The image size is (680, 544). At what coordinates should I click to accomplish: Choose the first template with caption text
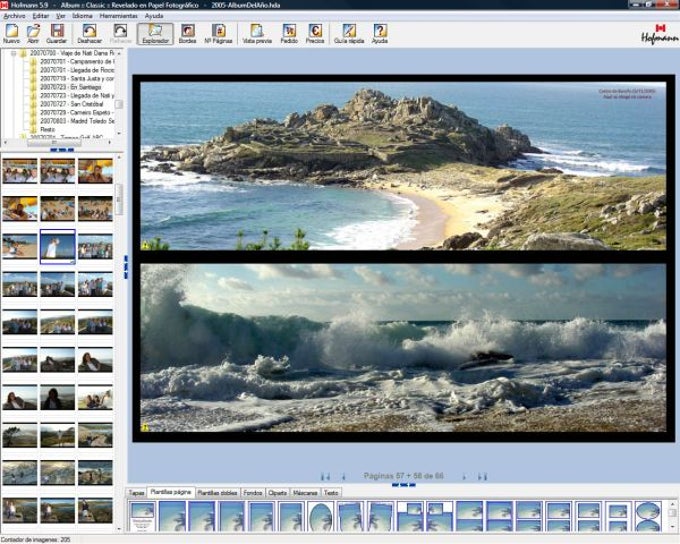tap(142, 516)
